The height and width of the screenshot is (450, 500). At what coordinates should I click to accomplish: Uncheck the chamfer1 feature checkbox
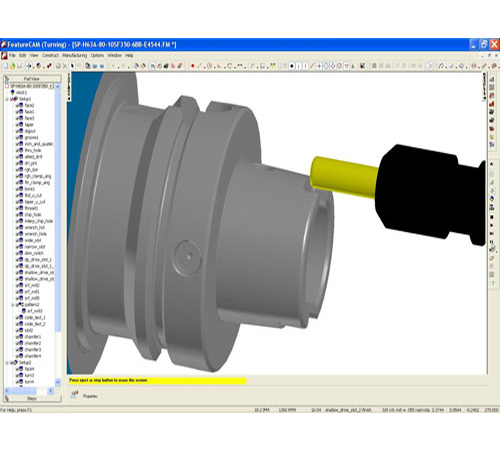17,337
